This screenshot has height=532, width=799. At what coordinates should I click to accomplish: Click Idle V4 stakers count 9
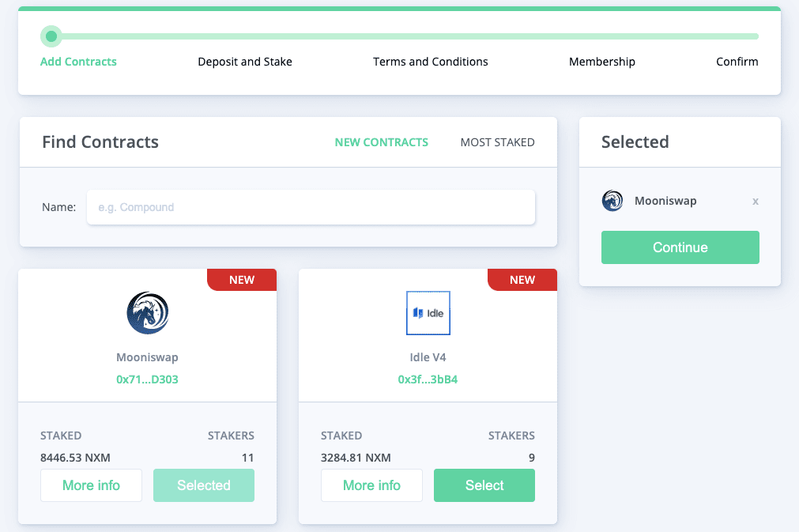[x=531, y=458]
